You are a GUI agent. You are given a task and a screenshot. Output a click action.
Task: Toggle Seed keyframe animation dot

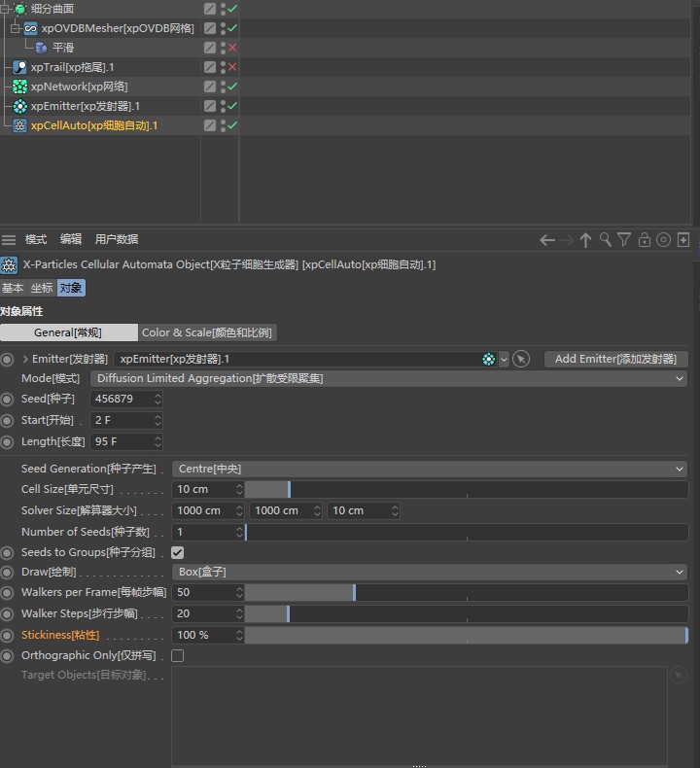coord(7,400)
